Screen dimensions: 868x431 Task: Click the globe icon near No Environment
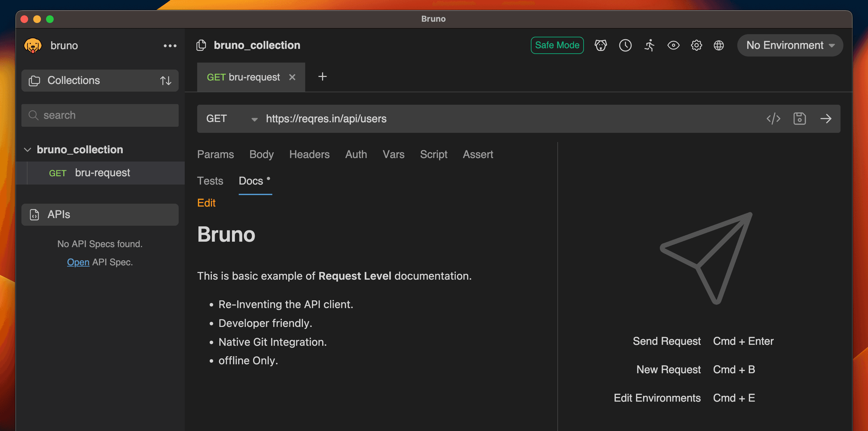719,45
